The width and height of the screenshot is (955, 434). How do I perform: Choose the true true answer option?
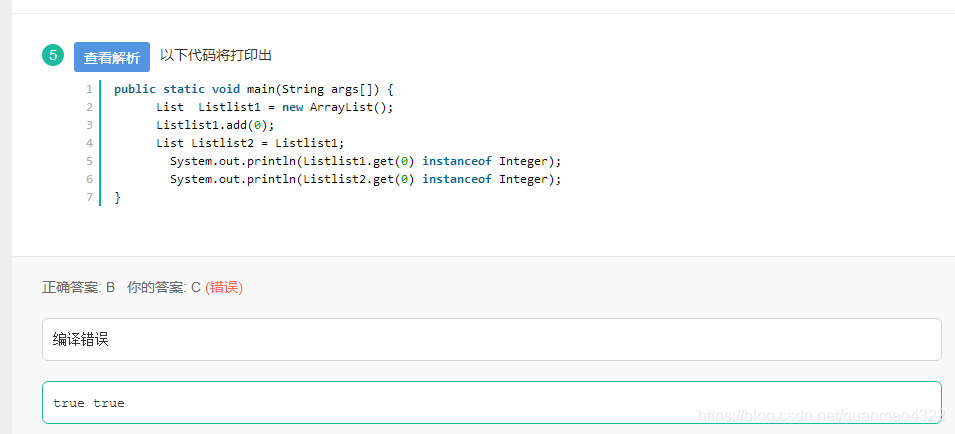(x=492, y=402)
